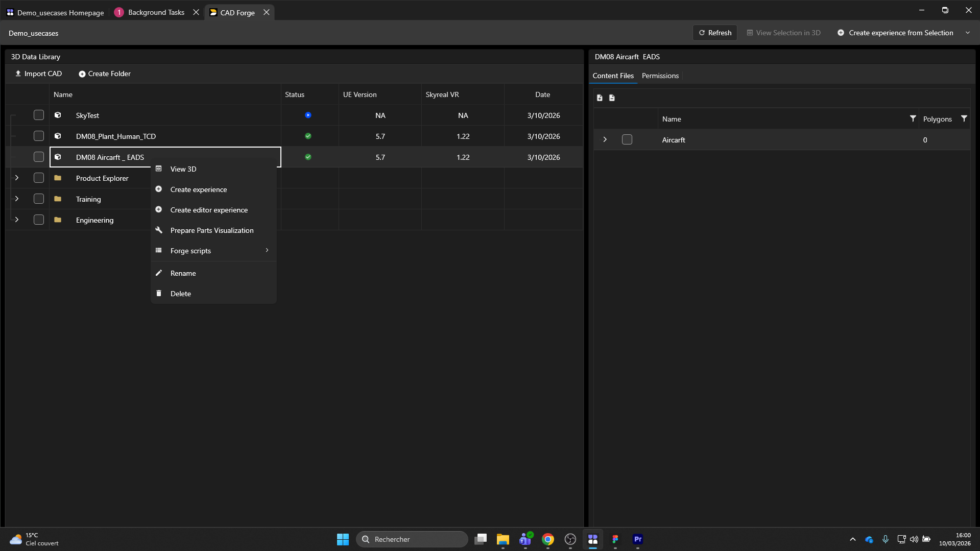980x551 pixels.
Task: Click the second file icon above Content Files list
Action: (x=612, y=98)
